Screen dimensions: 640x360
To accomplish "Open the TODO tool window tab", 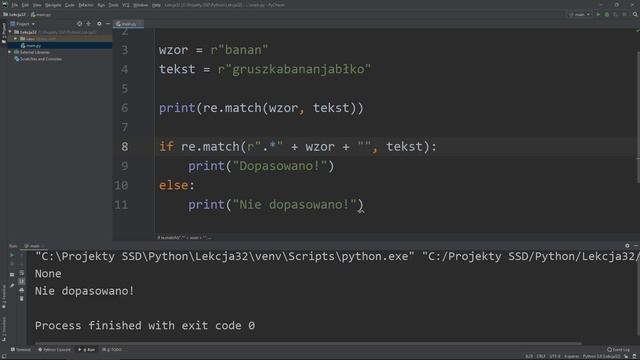I will [x=112, y=350].
